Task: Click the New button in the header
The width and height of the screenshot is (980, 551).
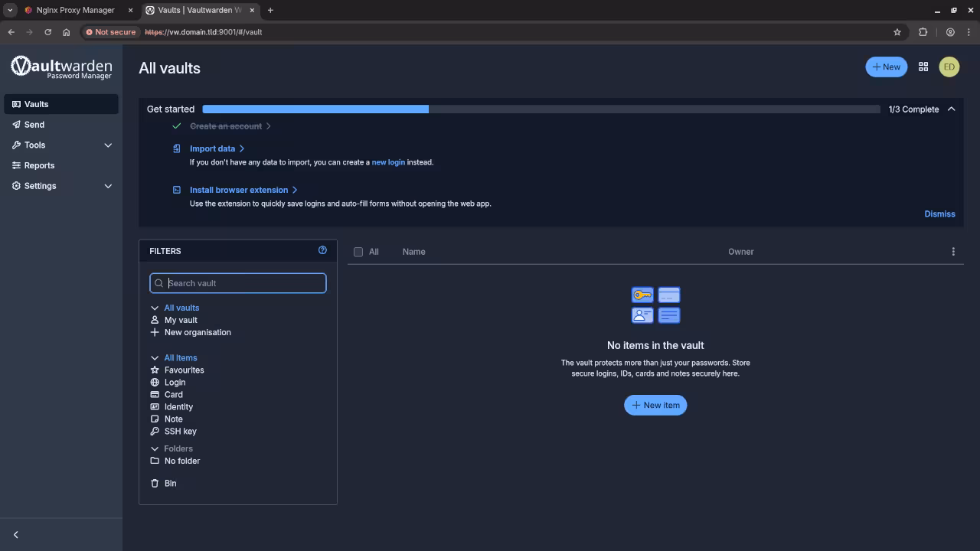Action: (886, 67)
